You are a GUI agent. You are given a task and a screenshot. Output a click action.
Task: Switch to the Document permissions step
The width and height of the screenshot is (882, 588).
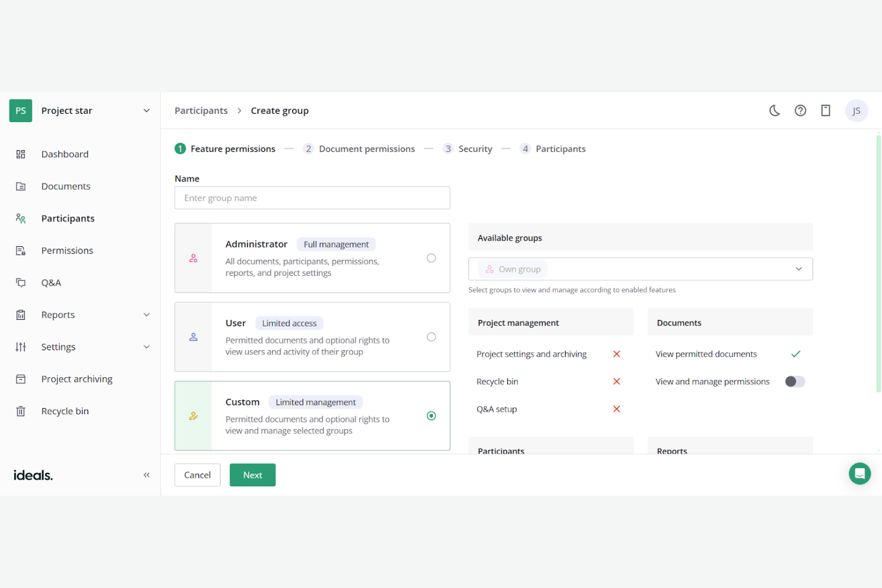[367, 148]
